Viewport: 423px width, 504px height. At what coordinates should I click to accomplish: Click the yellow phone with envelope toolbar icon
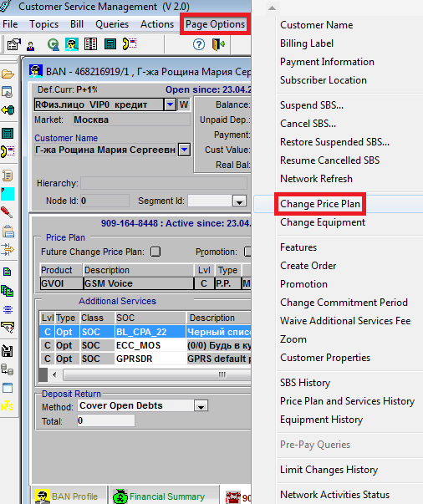[130, 44]
